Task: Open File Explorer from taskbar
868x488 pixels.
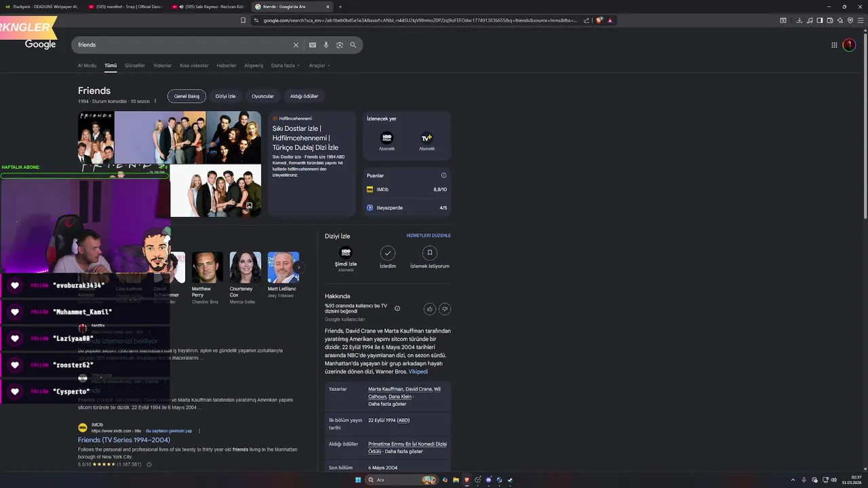Action: 456,480
